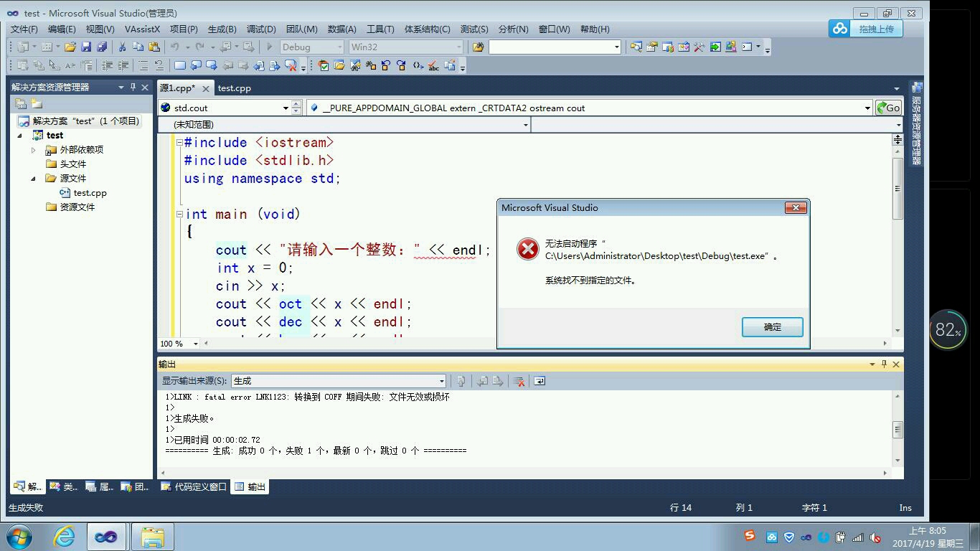Collapse the main function outline marker

tap(179, 214)
